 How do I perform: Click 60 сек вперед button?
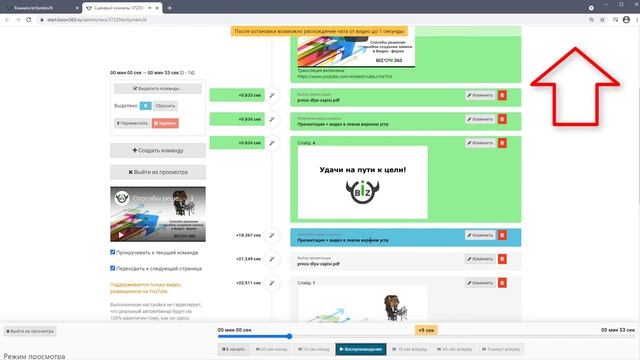pos(454,349)
